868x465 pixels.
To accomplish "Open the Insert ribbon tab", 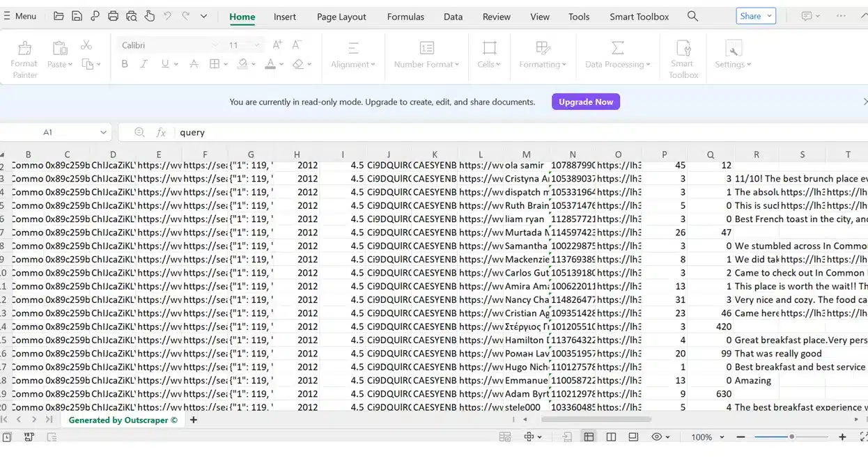I will point(284,17).
